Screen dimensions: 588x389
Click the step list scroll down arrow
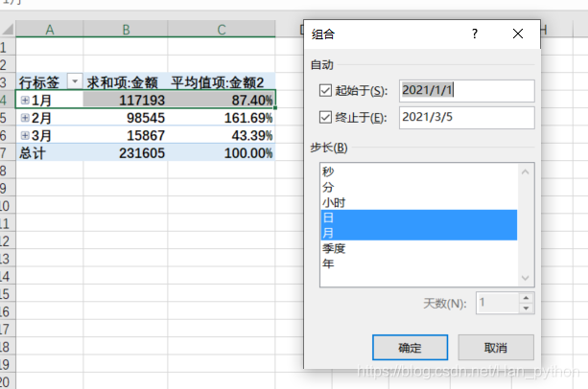coord(526,278)
